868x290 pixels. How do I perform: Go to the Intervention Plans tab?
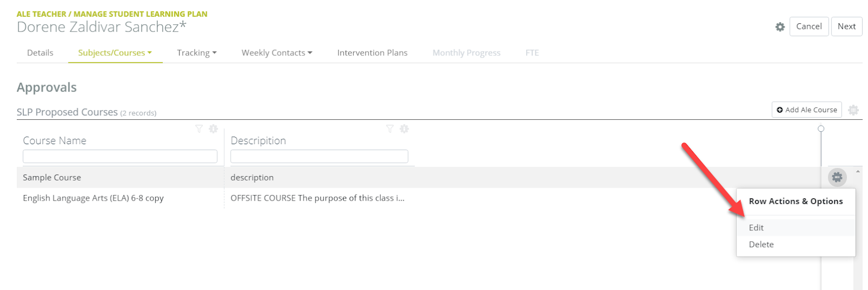click(x=372, y=53)
